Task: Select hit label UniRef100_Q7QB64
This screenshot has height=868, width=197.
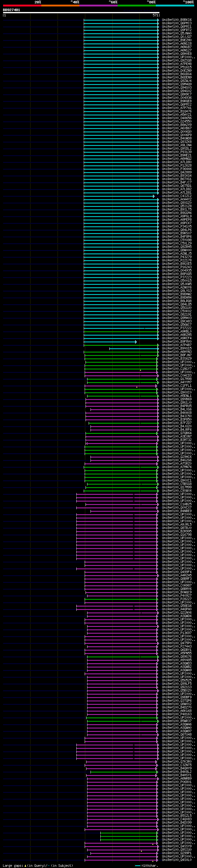Action: point(177,433)
